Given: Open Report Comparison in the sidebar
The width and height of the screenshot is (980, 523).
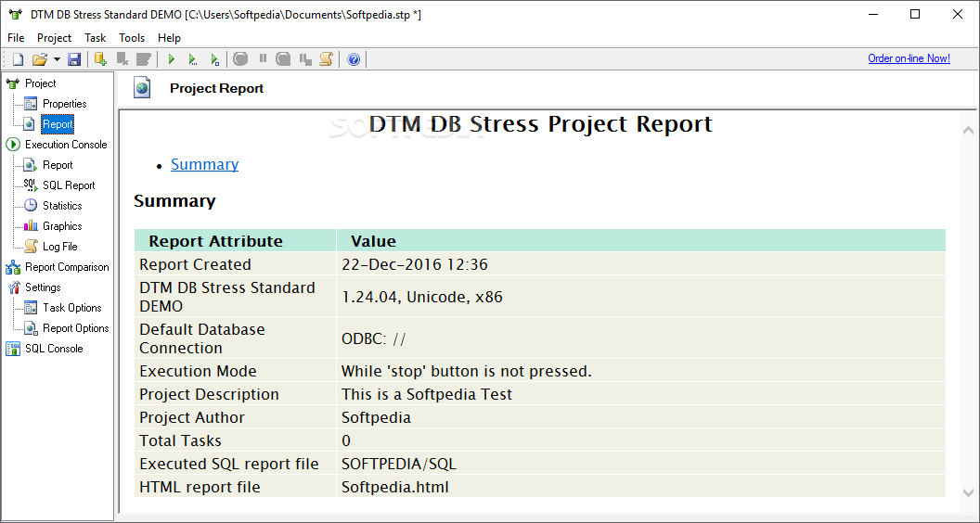Looking at the screenshot, I should coord(67,267).
